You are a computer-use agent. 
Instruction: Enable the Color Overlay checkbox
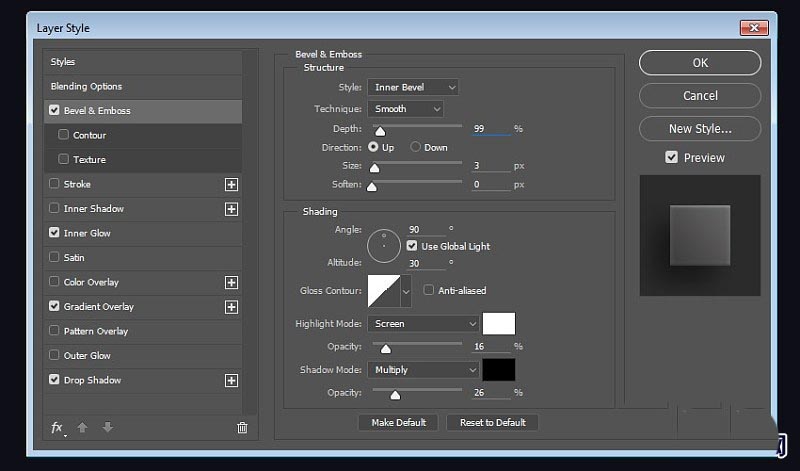54,281
